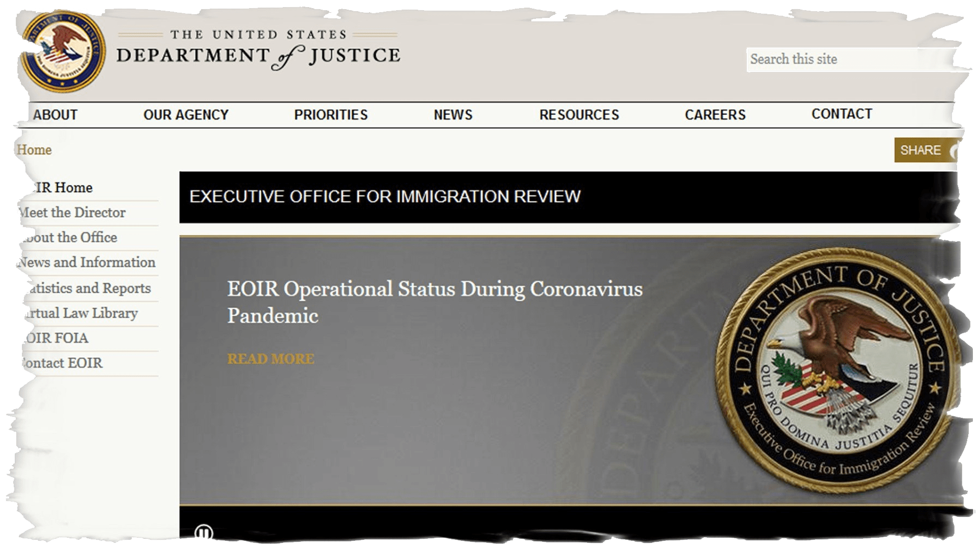Viewport: 980px width, 551px height.
Task: Open the CAREERS menu
Action: click(715, 115)
